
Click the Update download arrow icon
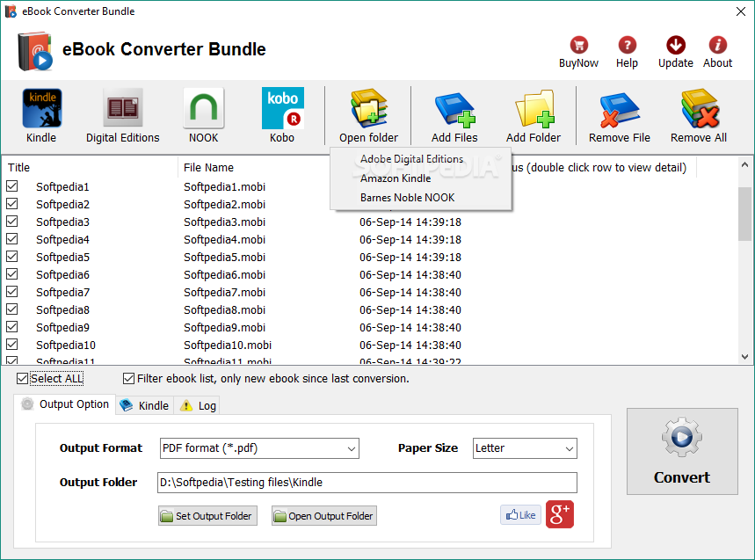click(x=676, y=45)
